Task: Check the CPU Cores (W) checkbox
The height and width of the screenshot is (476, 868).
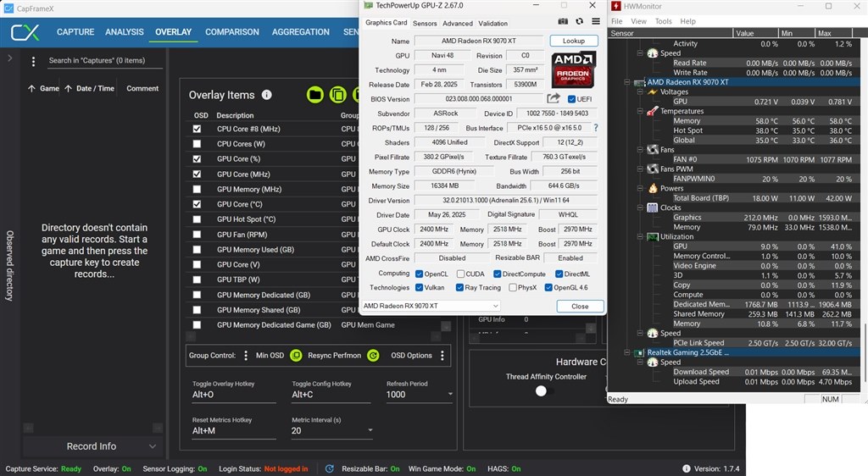Action: coord(197,144)
